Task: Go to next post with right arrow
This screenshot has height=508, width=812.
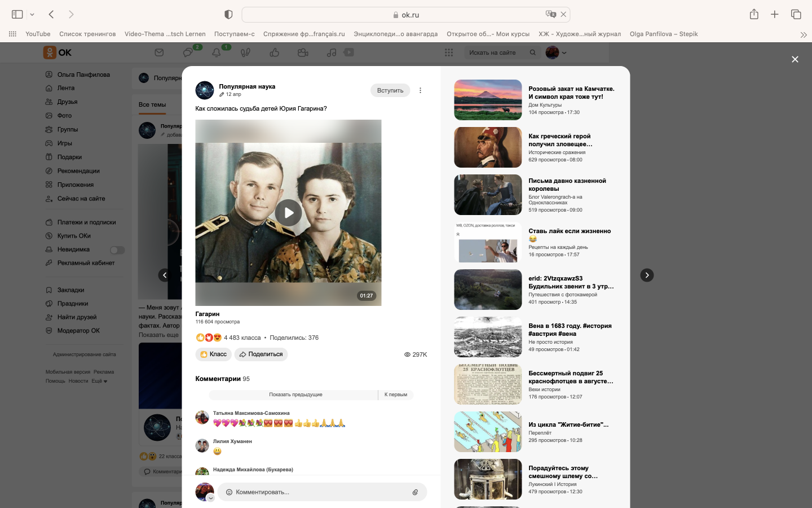Action: pyautogui.click(x=647, y=275)
